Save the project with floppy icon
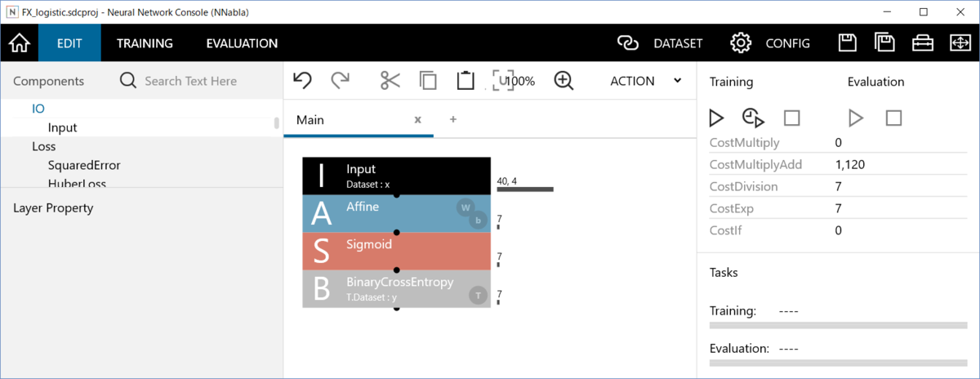The height and width of the screenshot is (379, 980). [848, 42]
